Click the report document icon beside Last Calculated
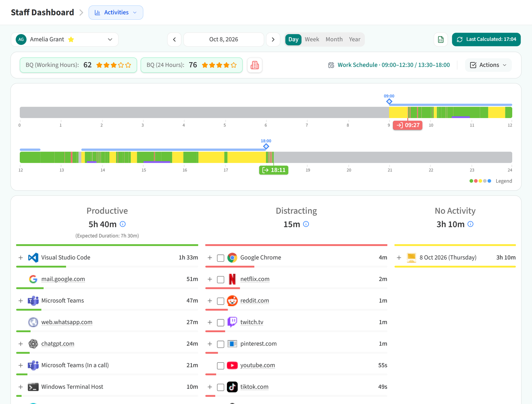 point(441,39)
